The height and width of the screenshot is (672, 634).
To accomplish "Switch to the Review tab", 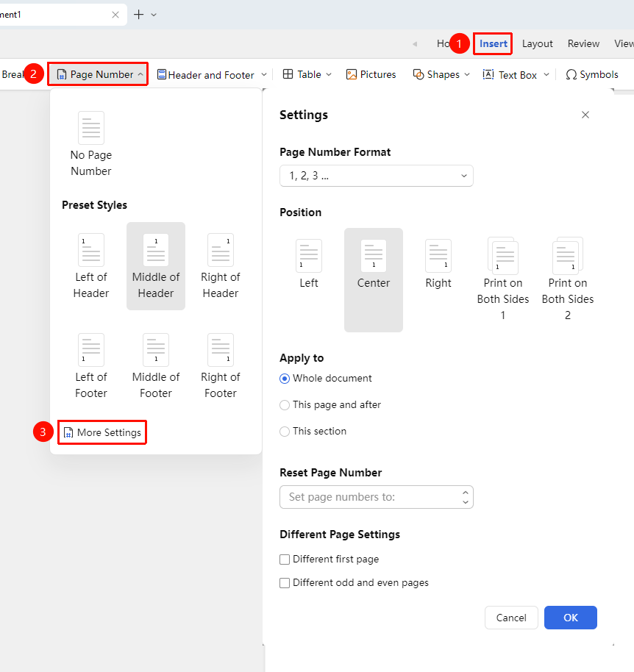I will 583,43.
